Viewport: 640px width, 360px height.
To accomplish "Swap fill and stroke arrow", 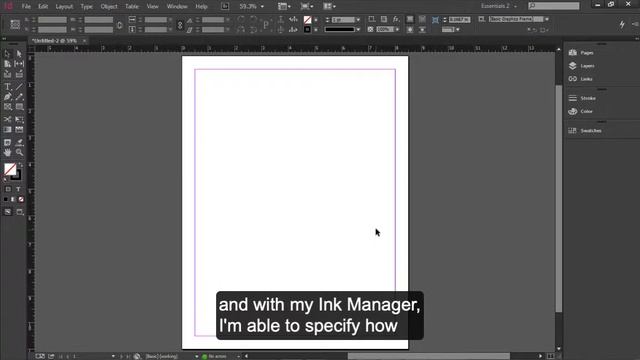I will coord(21,165).
